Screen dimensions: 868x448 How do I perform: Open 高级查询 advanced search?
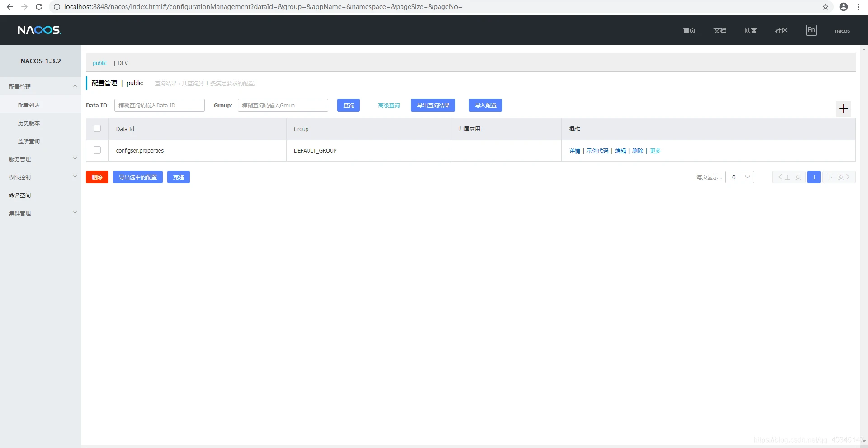pyautogui.click(x=389, y=105)
